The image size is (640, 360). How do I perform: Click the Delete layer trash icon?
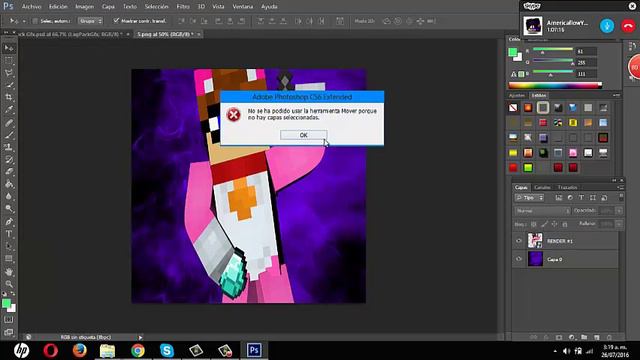pyautogui.click(x=609, y=338)
